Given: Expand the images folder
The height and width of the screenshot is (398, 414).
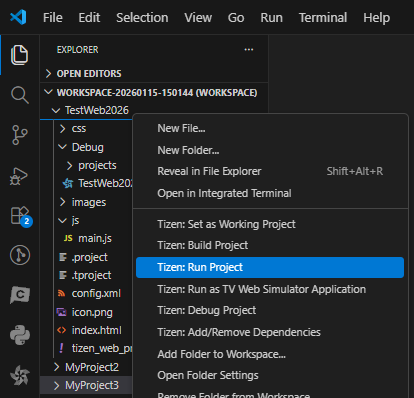Looking at the screenshot, I should coord(62,202).
